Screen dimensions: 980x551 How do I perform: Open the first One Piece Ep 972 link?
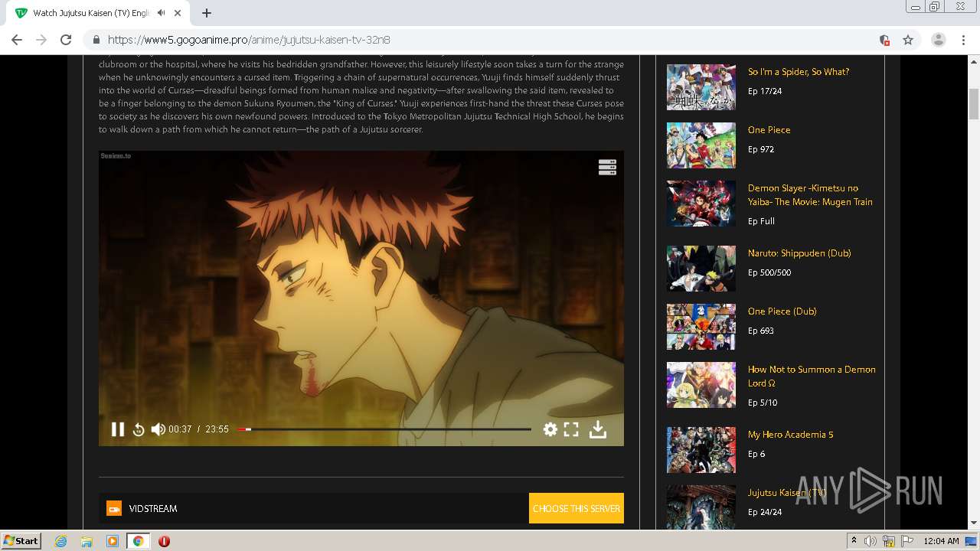pyautogui.click(x=769, y=130)
